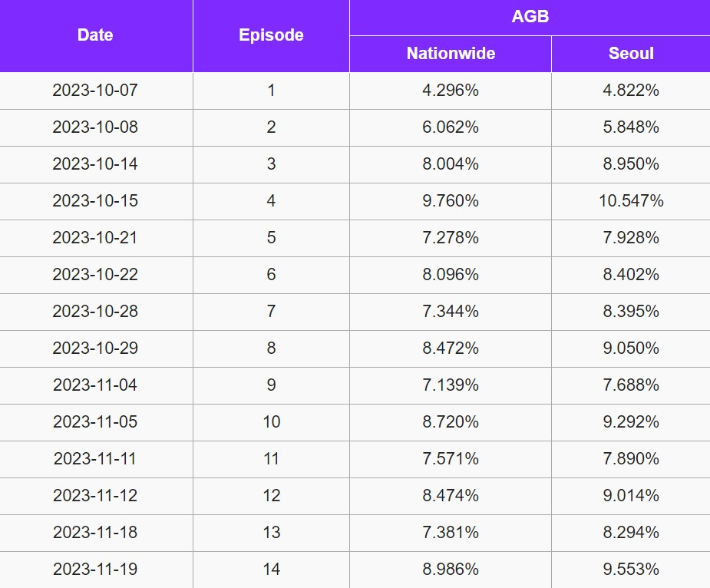
Task: Select Seoul rating 9.050%
Action: [x=631, y=349]
